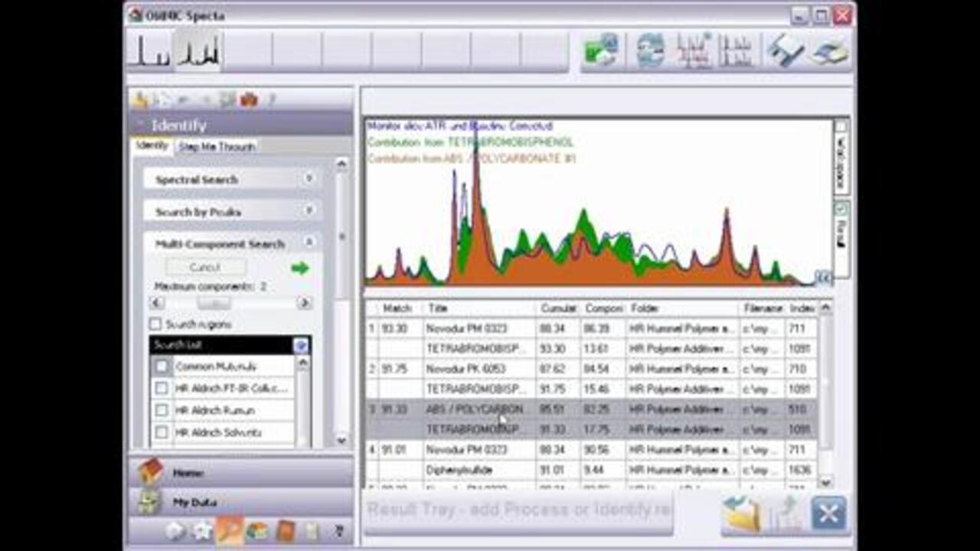Click the scanner device icon in top toolbar
Image resolution: width=980 pixels, height=551 pixels.
(x=831, y=52)
